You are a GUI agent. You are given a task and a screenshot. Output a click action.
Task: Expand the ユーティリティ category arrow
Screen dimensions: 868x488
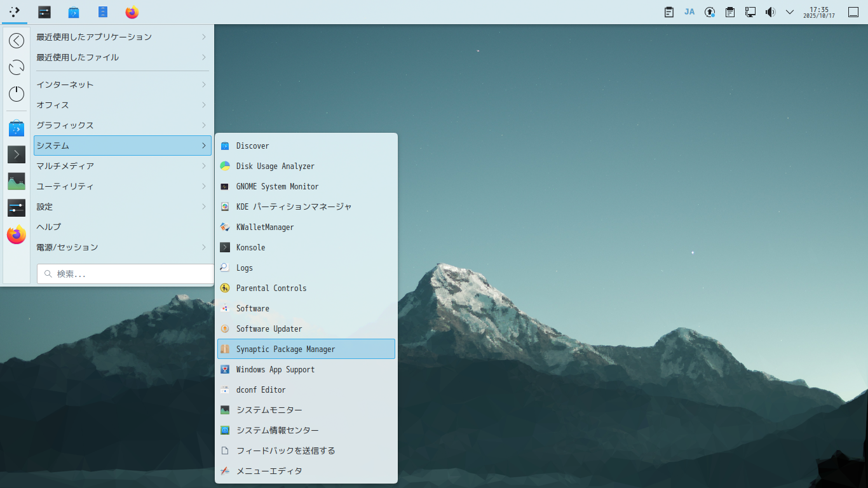click(x=204, y=186)
